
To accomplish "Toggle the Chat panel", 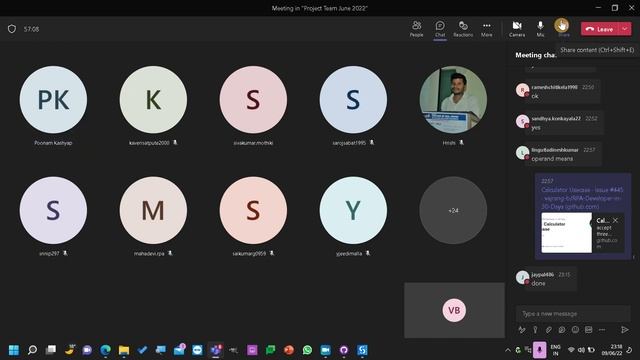I will pyautogui.click(x=440, y=29).
